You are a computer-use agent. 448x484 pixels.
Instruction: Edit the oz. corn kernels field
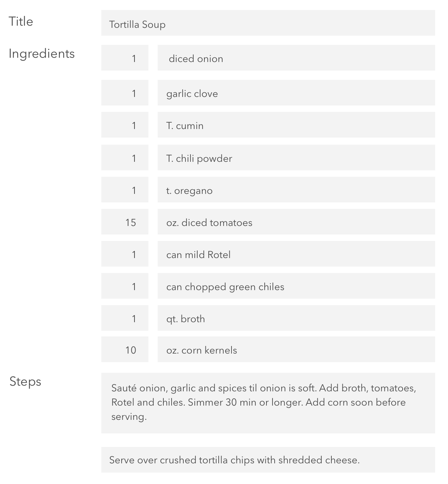296,349
